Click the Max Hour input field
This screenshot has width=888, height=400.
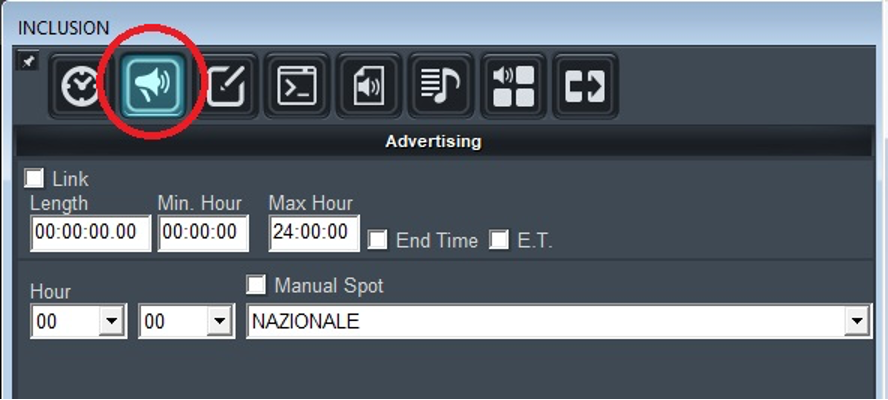[314, 233]
